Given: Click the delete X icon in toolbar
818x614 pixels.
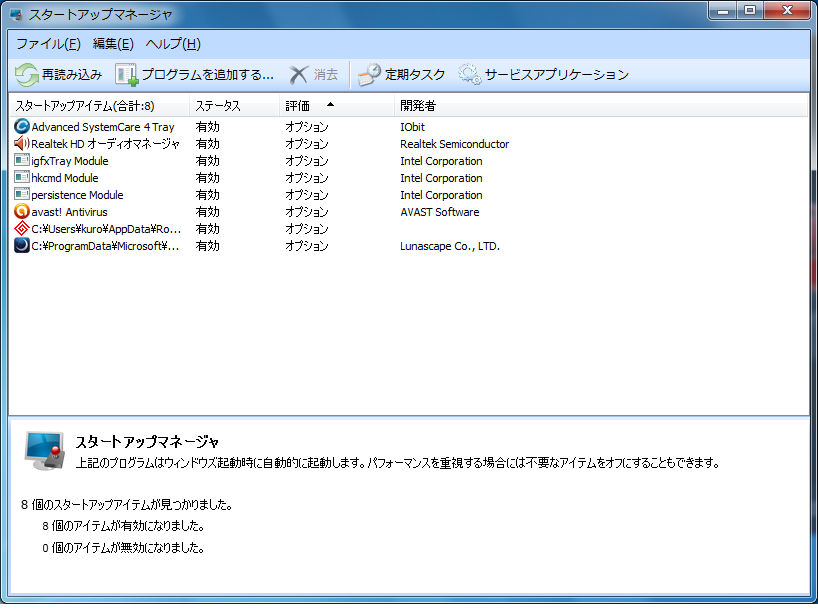Looking at the screenshot, I should pyautogui.click(x=299, y=75).
